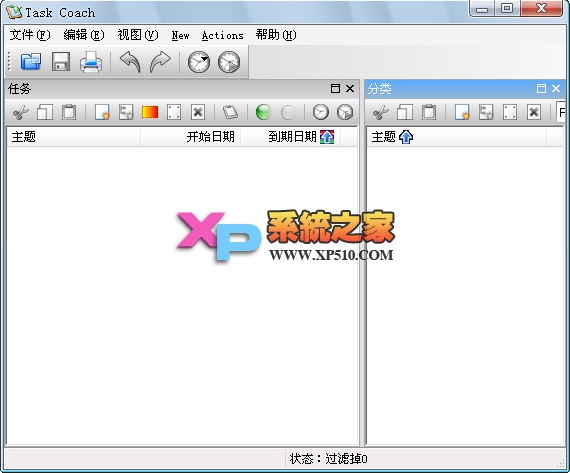570x473 pixels.
Task: Create a new category in the 分类 panel
Action: pyautogui.click(x=462, y=112)
